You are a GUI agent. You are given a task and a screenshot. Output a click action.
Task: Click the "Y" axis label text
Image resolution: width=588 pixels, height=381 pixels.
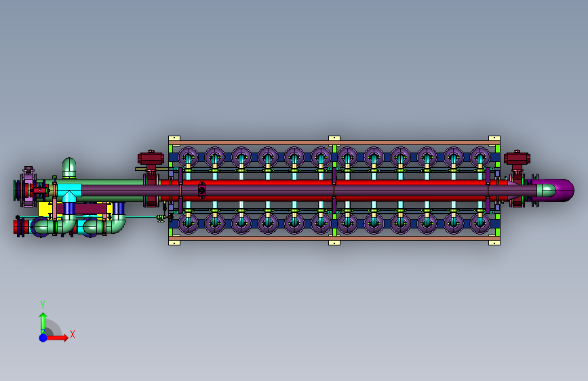(43, 305)
